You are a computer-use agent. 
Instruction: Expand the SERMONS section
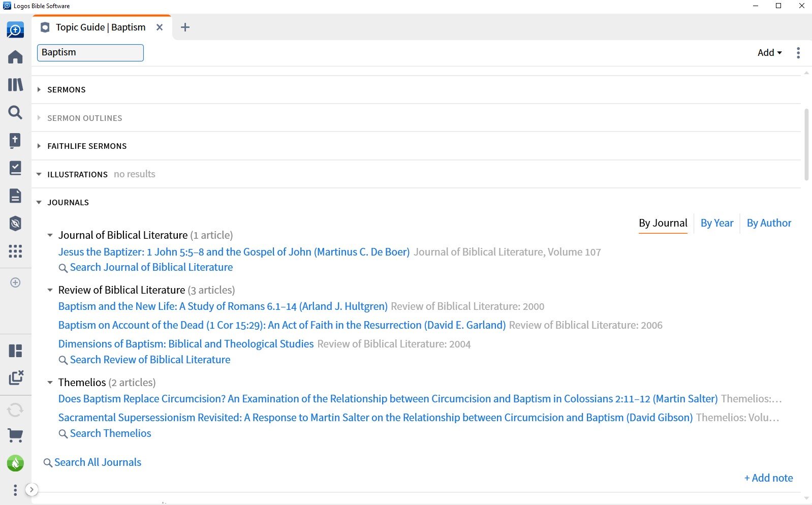coord(39,89)
